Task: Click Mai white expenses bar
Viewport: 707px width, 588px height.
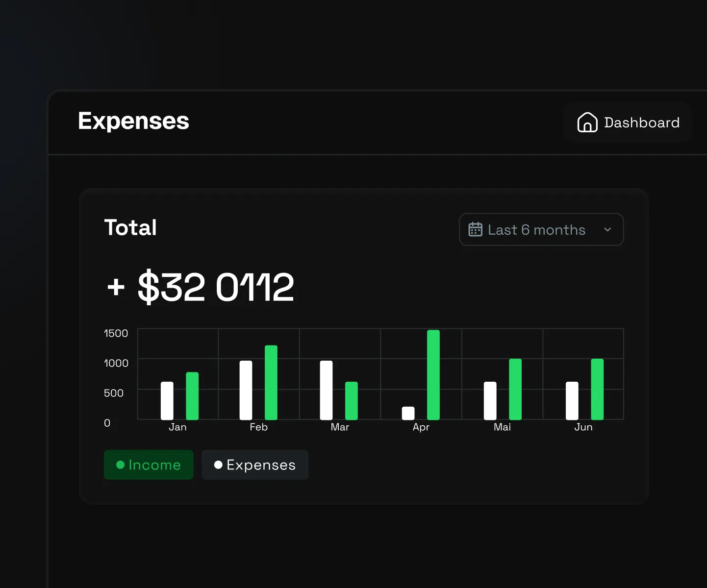Action: [x=490, y=401]
